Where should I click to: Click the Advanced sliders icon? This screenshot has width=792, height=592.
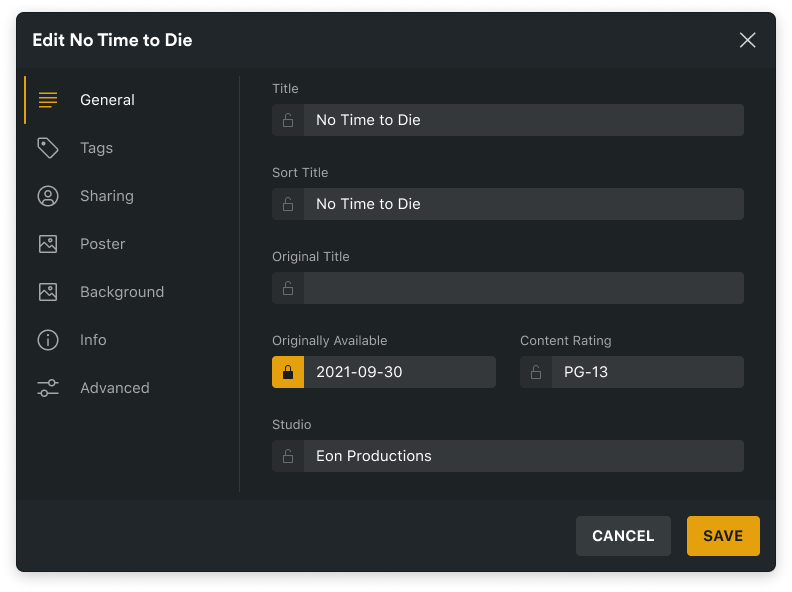(48, 388)
